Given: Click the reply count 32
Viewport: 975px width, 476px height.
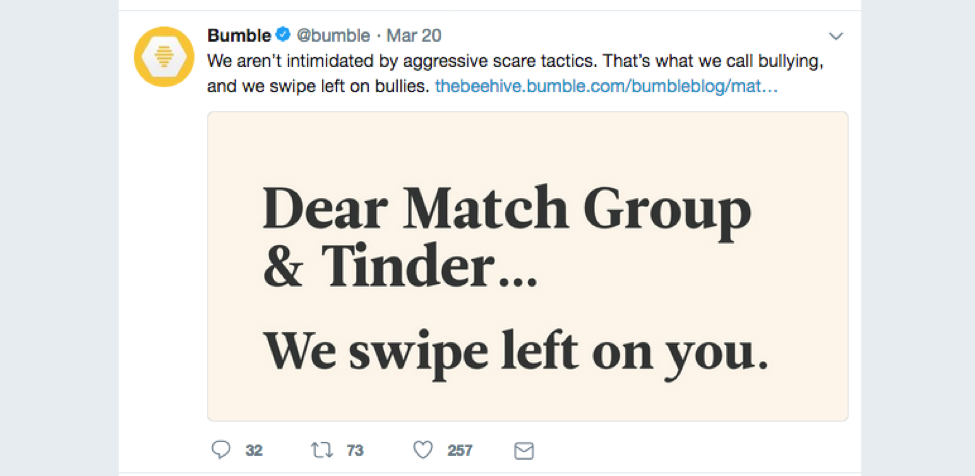Looking at the screenshot, I should [254, 451].
